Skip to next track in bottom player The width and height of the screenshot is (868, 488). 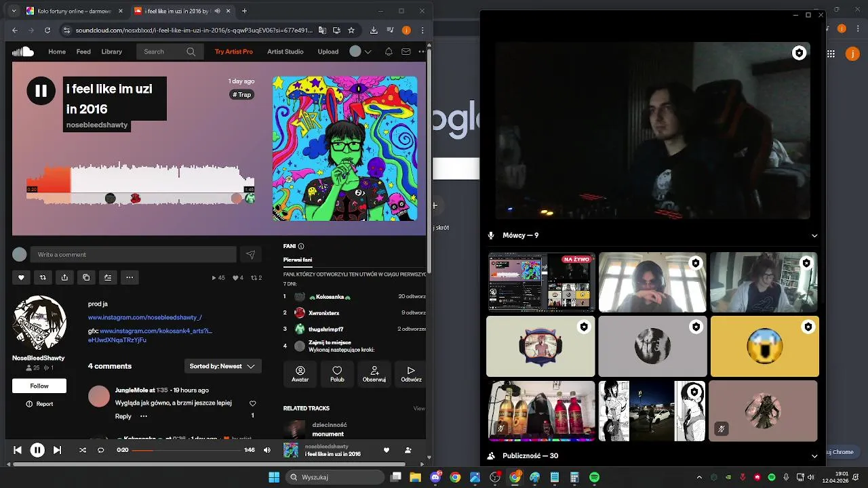(x=57, y=450)
